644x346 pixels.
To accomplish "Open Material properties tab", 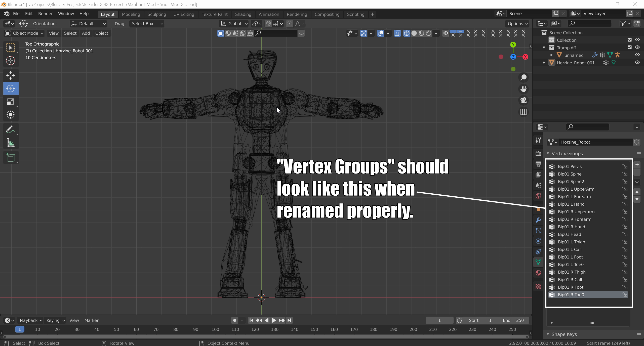I will (538, 273).
